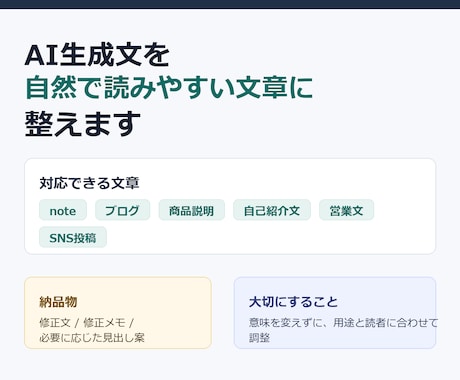Click the 修正文 / 修正メモ / text line

(x=86, y=323)
